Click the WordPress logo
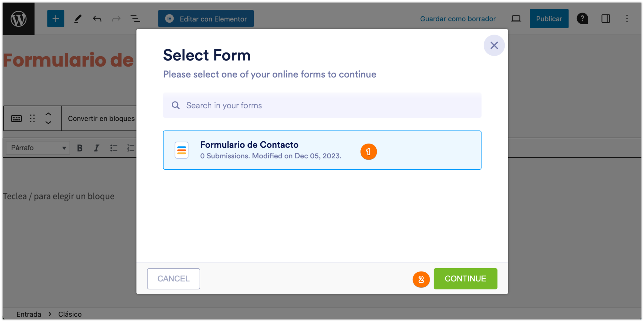 [18, 18]
